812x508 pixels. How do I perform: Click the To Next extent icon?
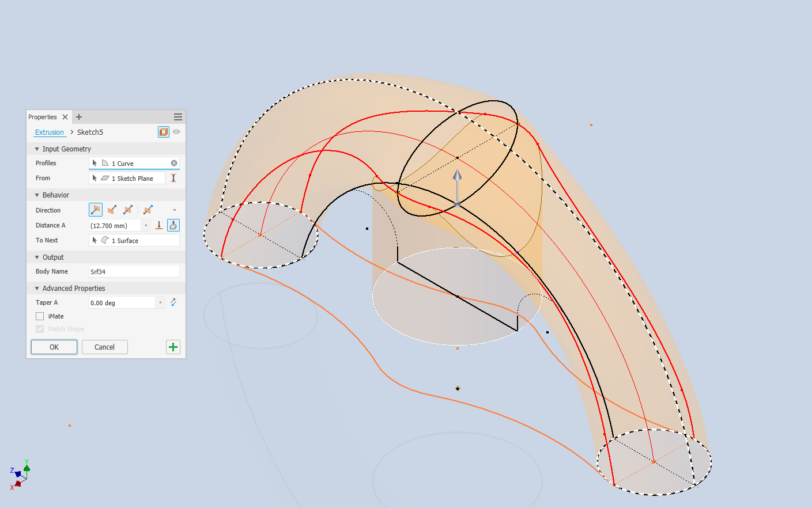point(173,225)
